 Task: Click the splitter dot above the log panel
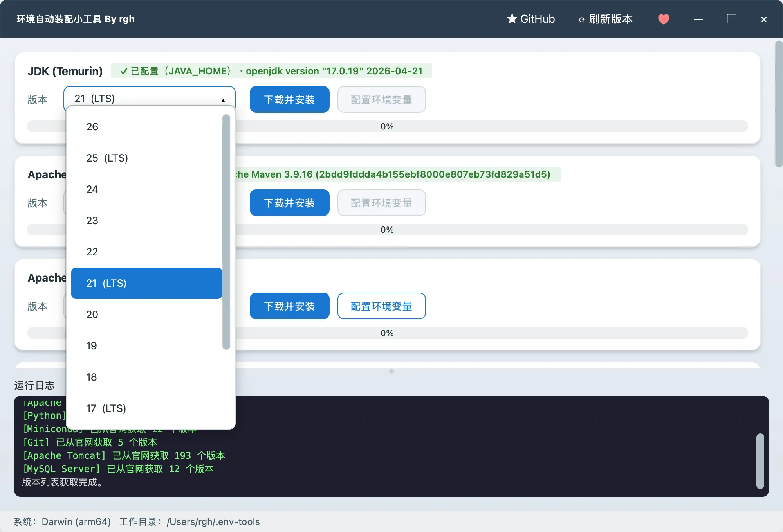(x=391, y=371)
